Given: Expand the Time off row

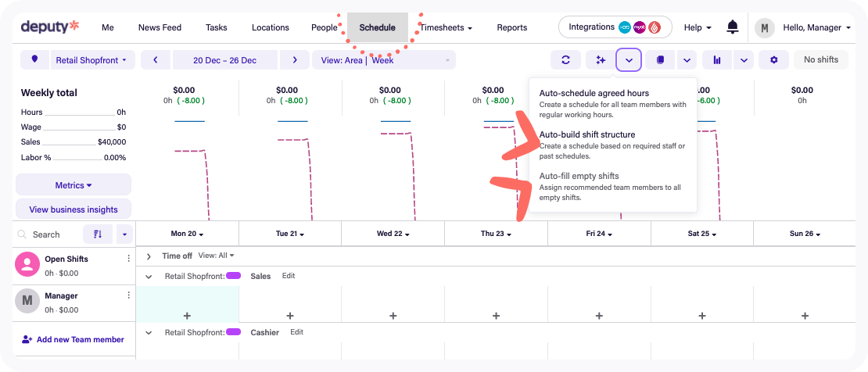Looking at the screenshot, I should [149, 256].
